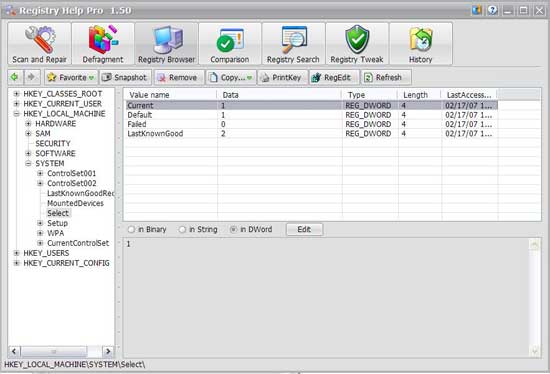Viewport: 550px width, 374px height.
Task: Go back with the green arrow
Action: [x=15, y=77]
